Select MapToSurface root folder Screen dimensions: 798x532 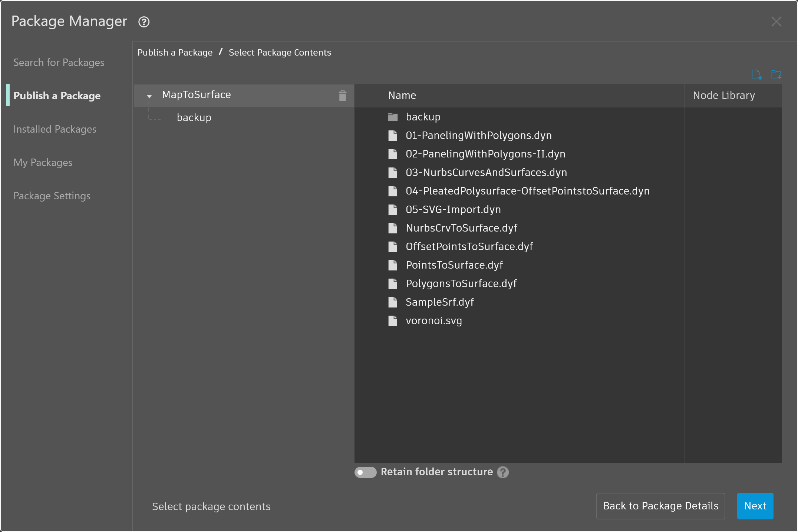click(196, 95)
